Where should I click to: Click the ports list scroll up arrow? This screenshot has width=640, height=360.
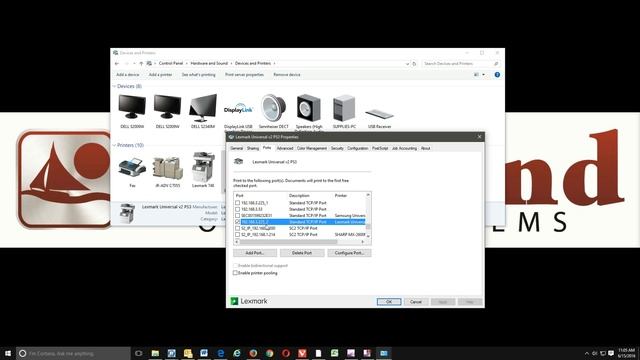[x=368, y=195]
